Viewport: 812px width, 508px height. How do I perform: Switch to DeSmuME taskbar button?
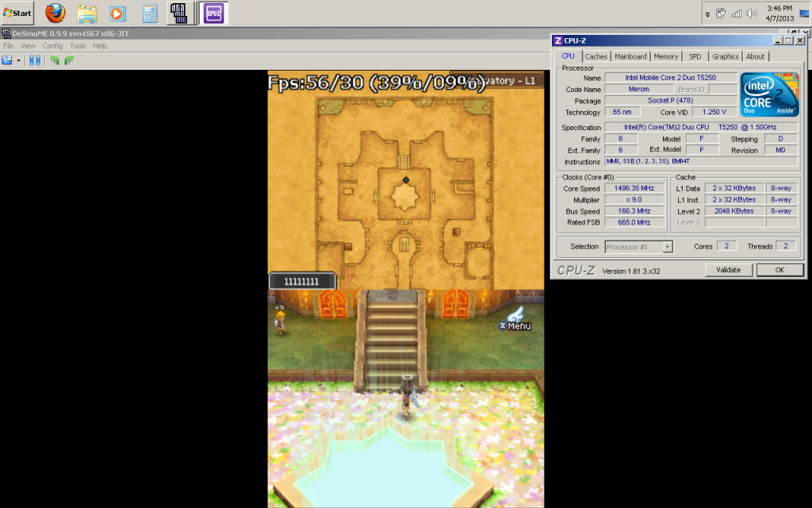[180, 13]
